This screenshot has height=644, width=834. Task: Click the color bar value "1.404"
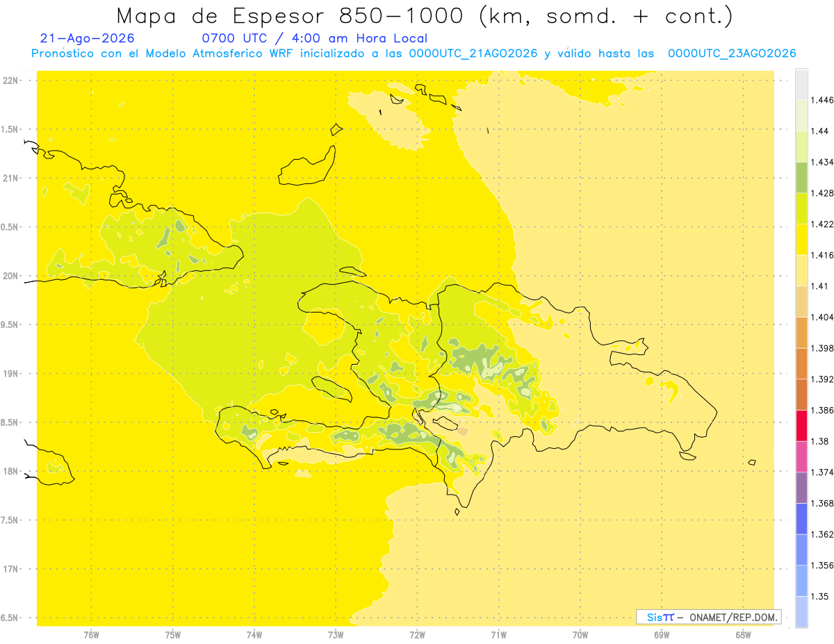822,317
